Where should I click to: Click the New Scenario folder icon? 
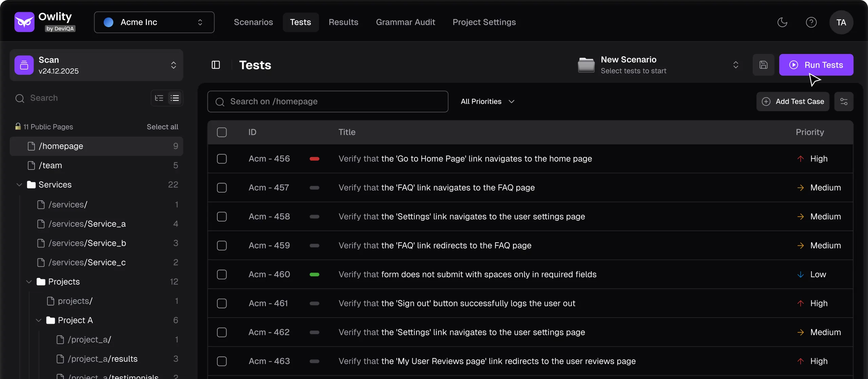coord(586,65)
